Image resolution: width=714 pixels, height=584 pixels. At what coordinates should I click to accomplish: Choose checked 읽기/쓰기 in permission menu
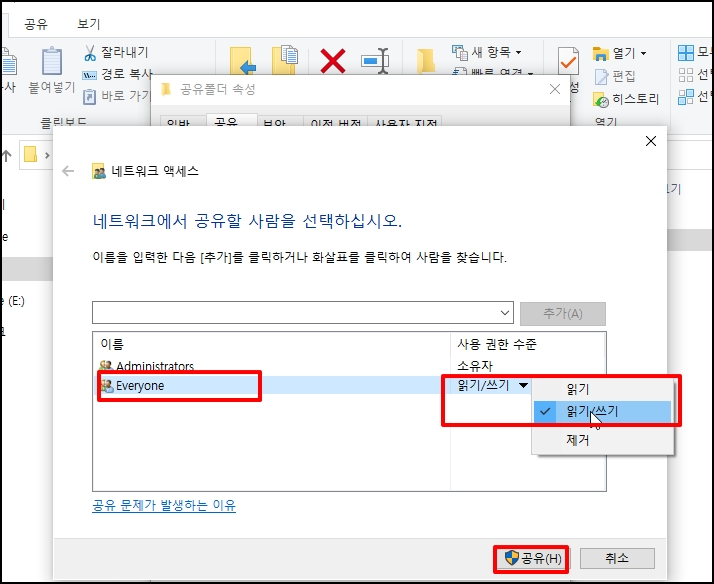[x=602, y=411]
